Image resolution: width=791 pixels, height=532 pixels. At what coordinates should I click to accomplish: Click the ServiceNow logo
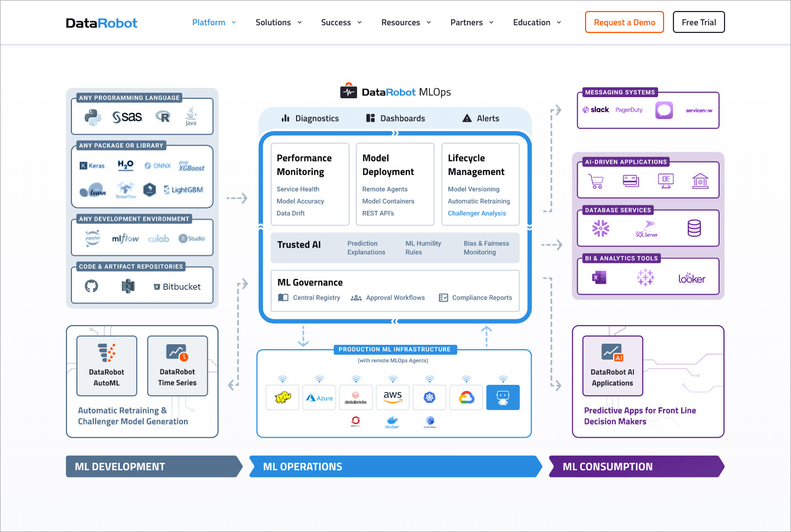699,110
